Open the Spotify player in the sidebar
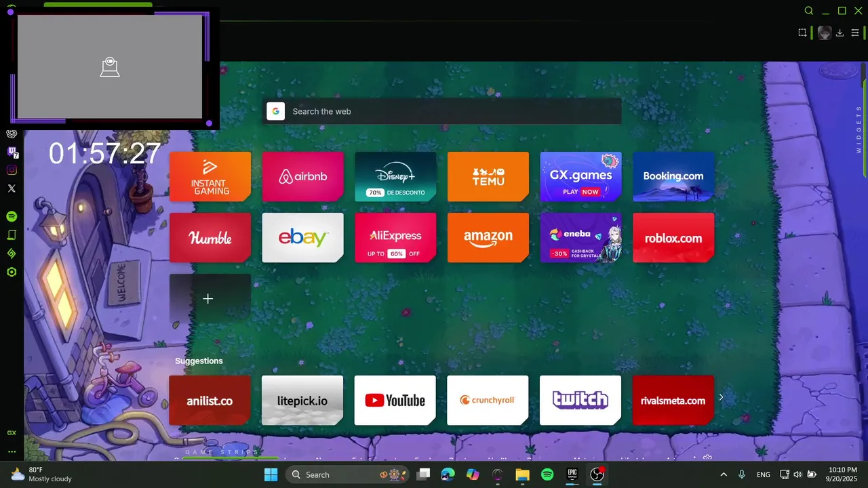Image resolution: width=868 pixels, height=488 pixels. [x=12, y=216]
